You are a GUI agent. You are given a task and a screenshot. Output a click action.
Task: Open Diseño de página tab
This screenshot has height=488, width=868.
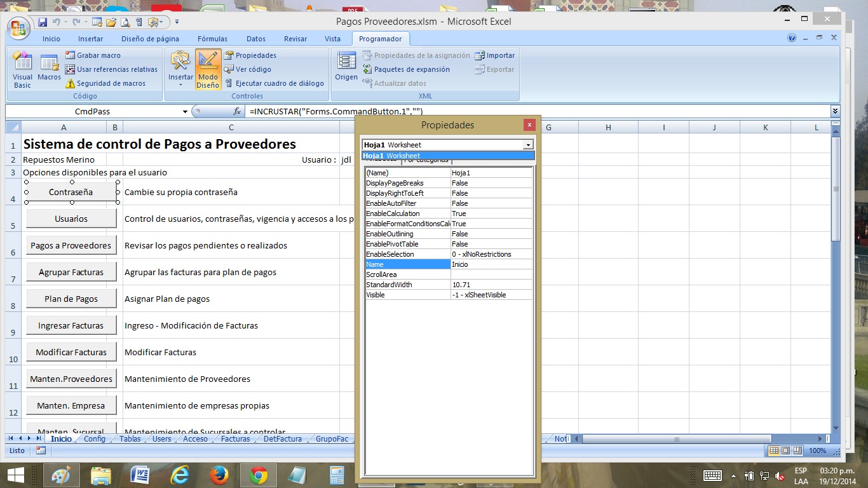click(x=150, y=39)
